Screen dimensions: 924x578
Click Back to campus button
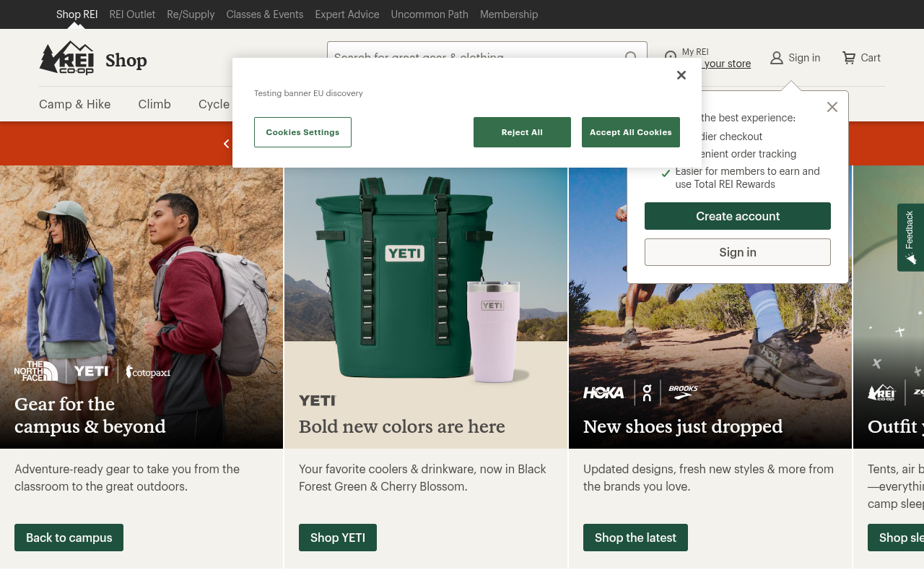[69, 538]
